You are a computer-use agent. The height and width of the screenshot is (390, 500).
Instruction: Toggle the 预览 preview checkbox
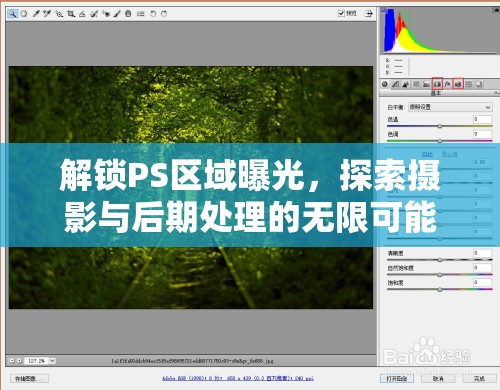[x=341, y=13]
